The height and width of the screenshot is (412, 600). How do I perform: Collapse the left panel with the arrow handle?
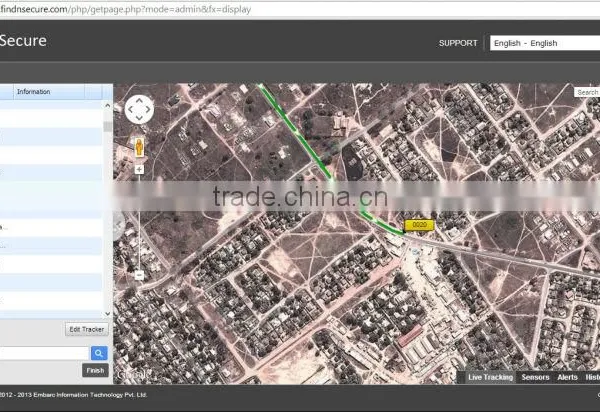pos(119,225)
